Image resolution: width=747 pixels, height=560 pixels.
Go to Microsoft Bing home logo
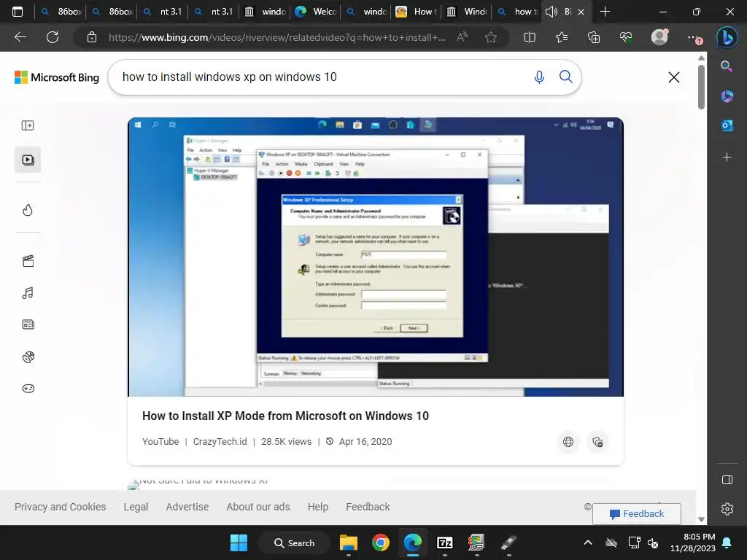57,77
